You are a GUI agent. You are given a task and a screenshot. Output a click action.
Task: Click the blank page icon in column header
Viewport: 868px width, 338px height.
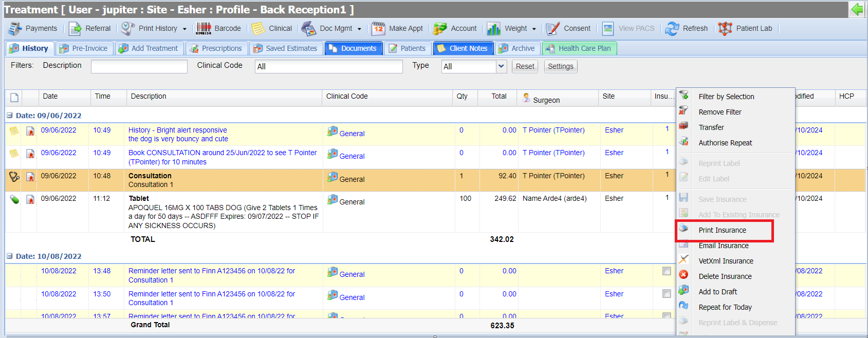pos(14,97)
